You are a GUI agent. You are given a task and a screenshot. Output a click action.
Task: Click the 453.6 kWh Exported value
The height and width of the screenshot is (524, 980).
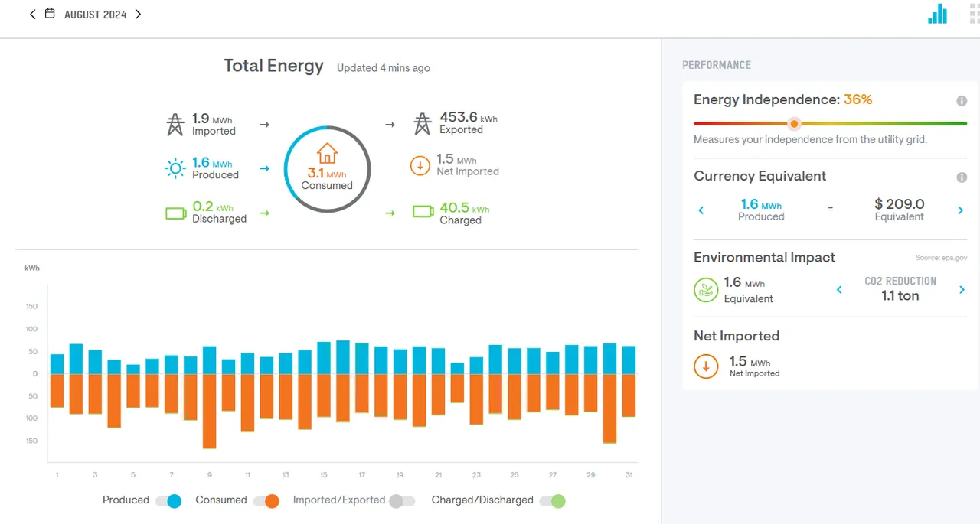[469, 118]
